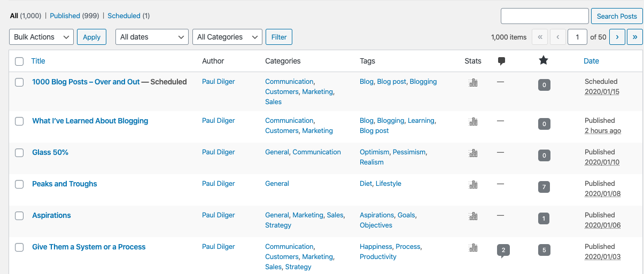
Task: Go to next page arrow
Action: [x=617, y=37]
